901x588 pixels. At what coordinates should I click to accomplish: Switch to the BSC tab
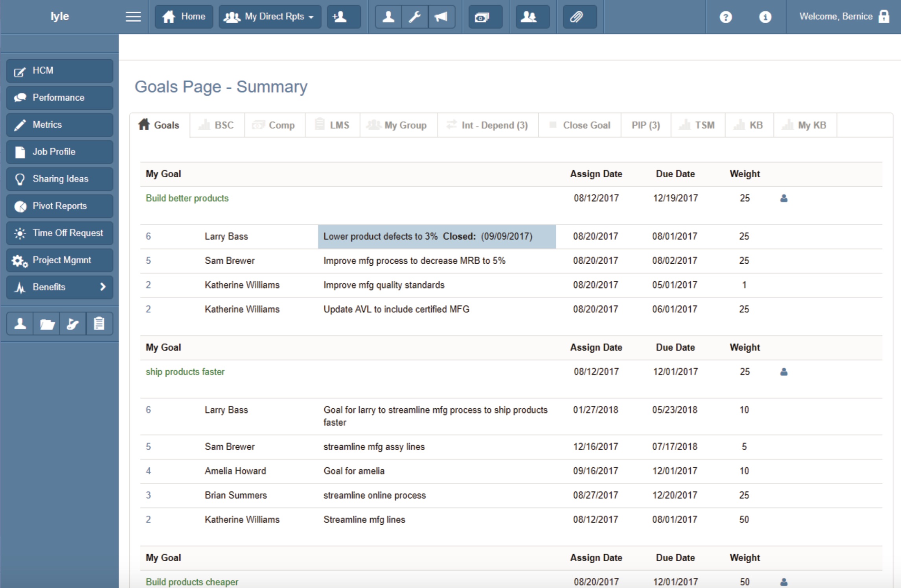click(217, 125)
